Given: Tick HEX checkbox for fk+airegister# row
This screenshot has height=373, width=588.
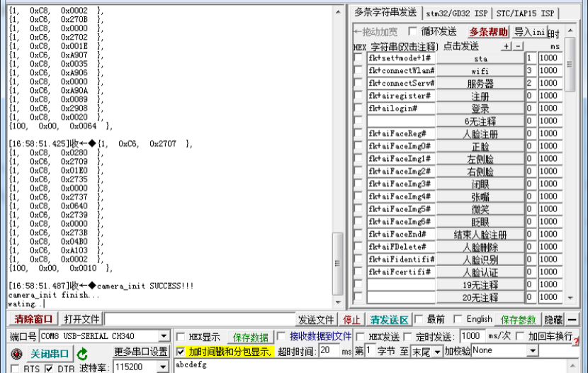Looking at the screenshot, I should [358, 96].
